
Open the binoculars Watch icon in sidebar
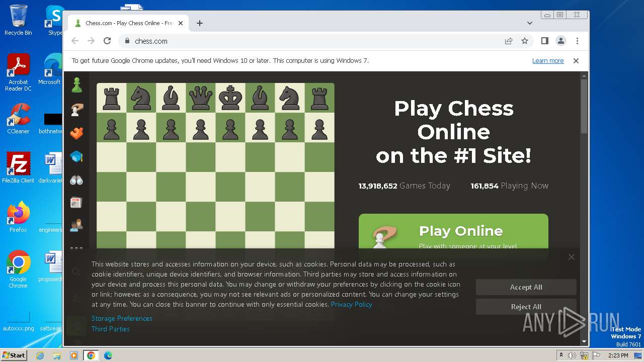coord(76,180)
